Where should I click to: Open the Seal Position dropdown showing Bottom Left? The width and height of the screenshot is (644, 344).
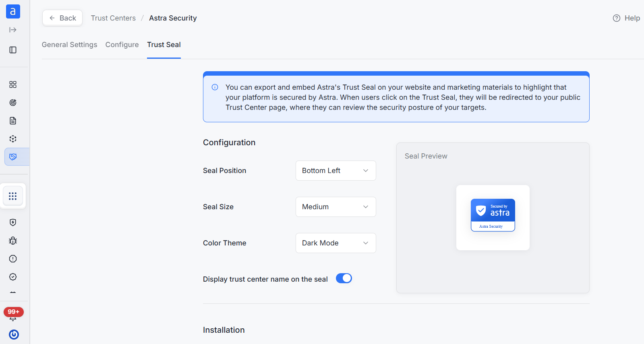(x=336, y=171)
